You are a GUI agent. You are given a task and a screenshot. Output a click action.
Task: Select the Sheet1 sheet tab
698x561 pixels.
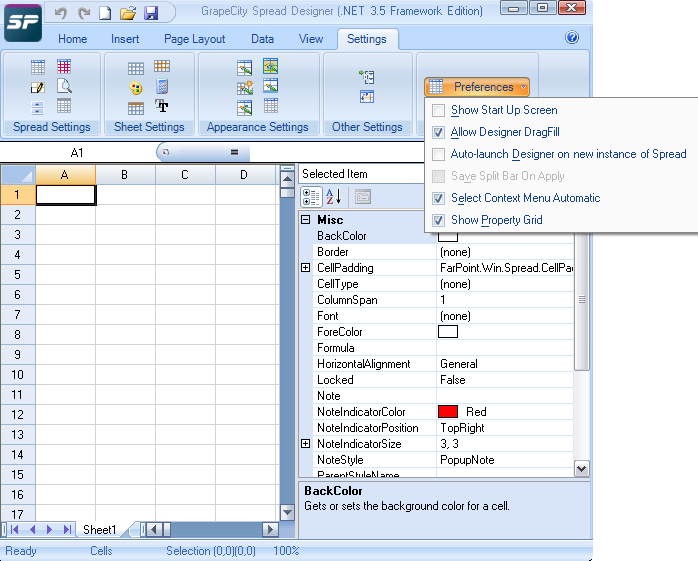coord(100,529)
